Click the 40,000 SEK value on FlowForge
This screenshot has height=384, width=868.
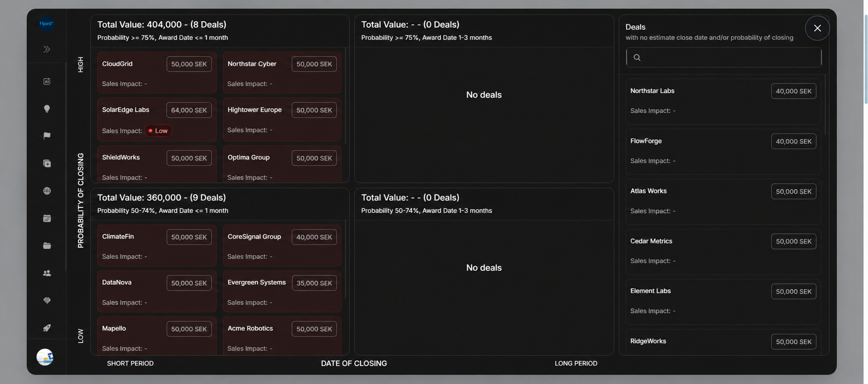[794, 141]
